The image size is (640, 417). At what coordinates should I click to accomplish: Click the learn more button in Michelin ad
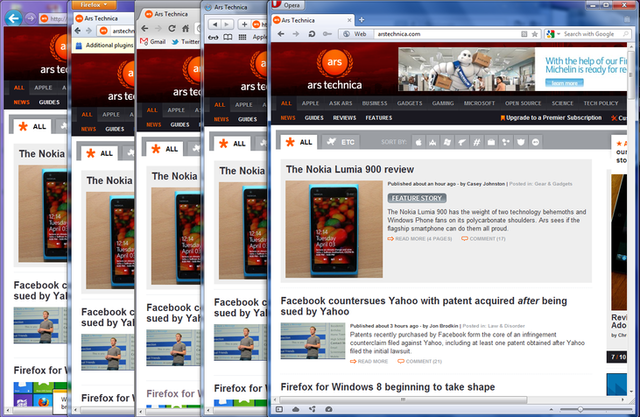pos(564,83)
